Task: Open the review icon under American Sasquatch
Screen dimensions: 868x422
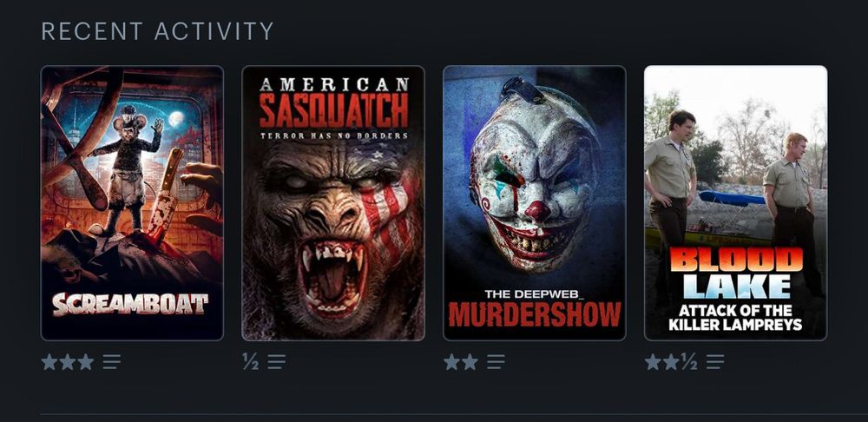Action: 277,362
